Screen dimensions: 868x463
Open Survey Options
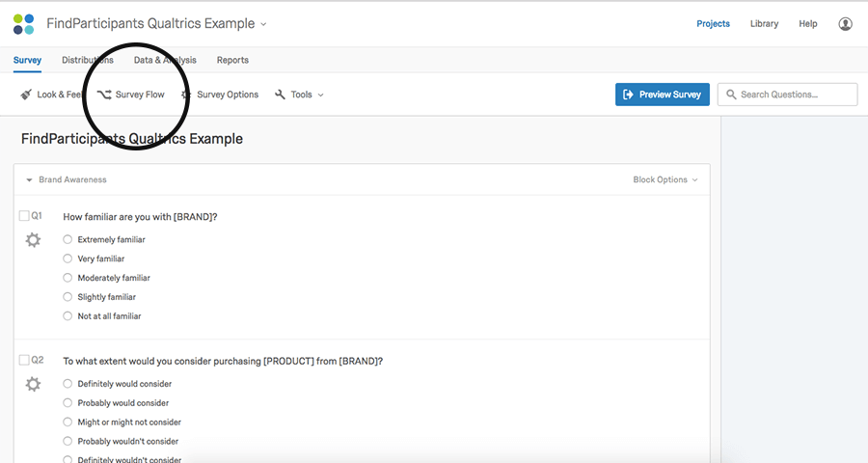tap(219, 95)
